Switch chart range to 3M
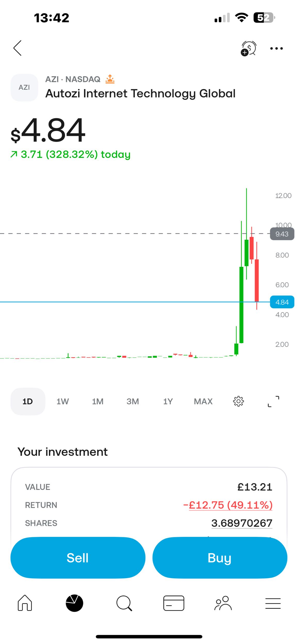 pos(133,401)
